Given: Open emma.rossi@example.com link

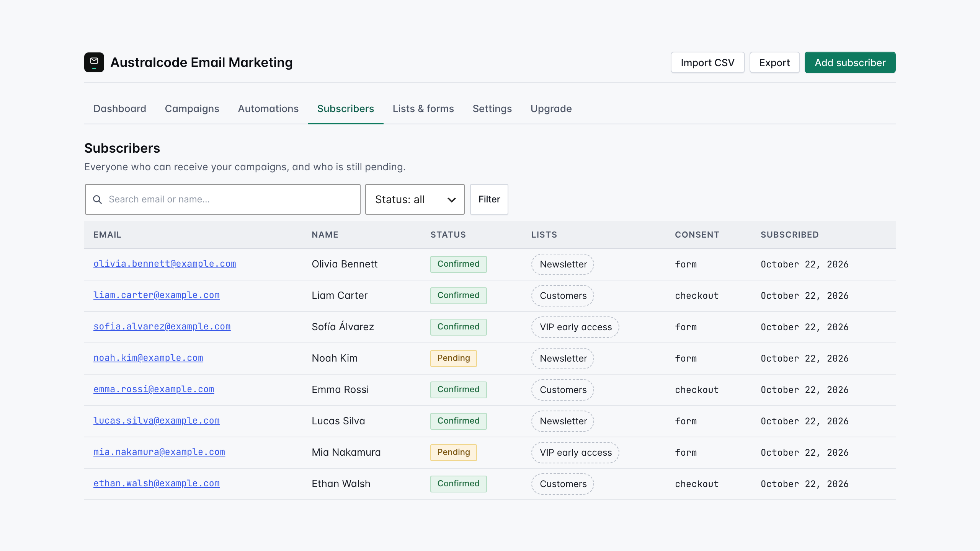Looking at the screenshot, I should [154, 390].
